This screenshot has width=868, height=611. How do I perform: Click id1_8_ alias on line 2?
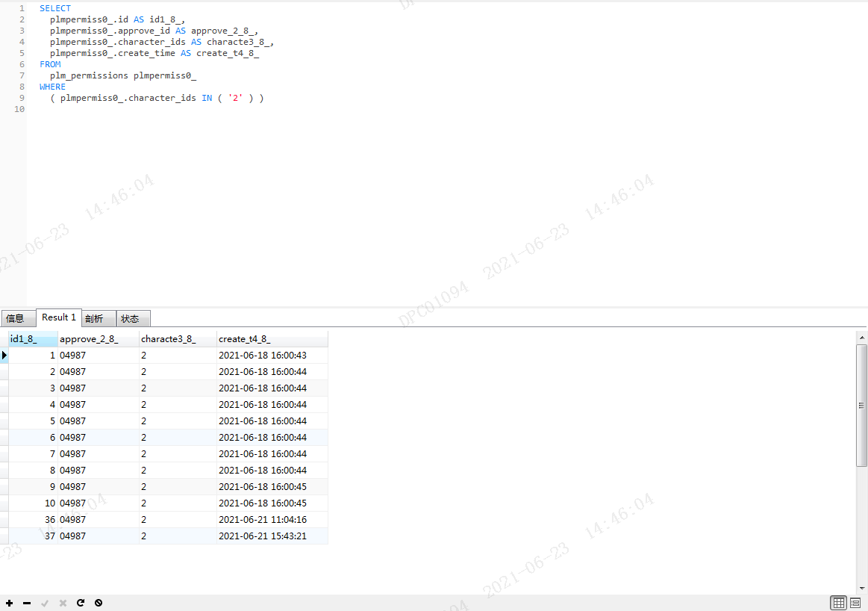pos(165,19)
